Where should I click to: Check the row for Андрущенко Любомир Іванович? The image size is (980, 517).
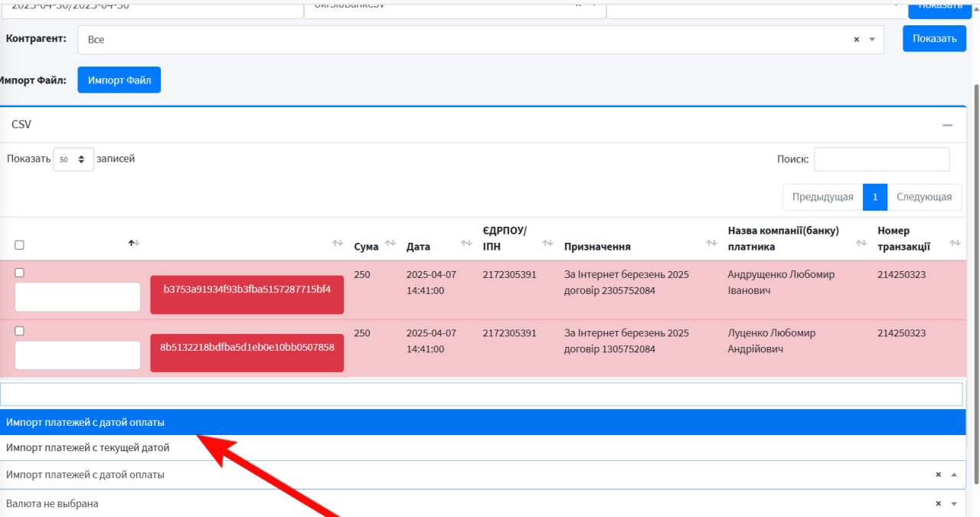(19, 273)
